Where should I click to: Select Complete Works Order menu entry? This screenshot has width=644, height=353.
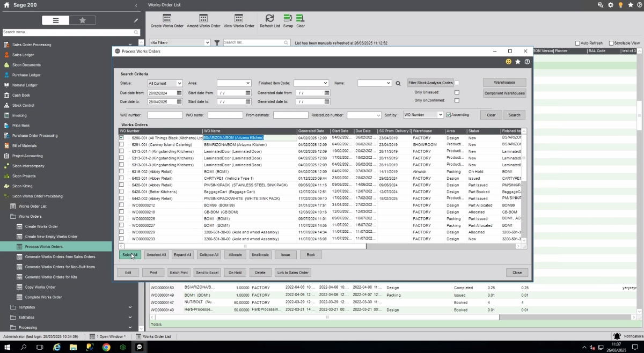coord(43,297)
